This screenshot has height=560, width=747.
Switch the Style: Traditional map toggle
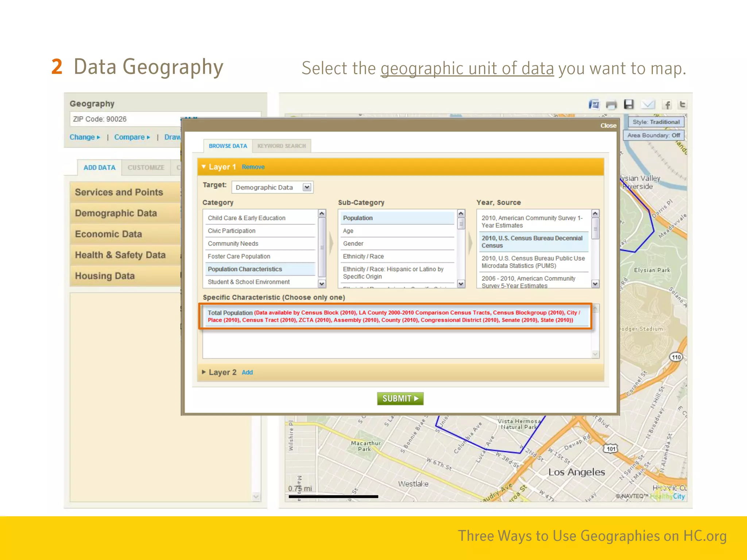(x=656, y=122)
